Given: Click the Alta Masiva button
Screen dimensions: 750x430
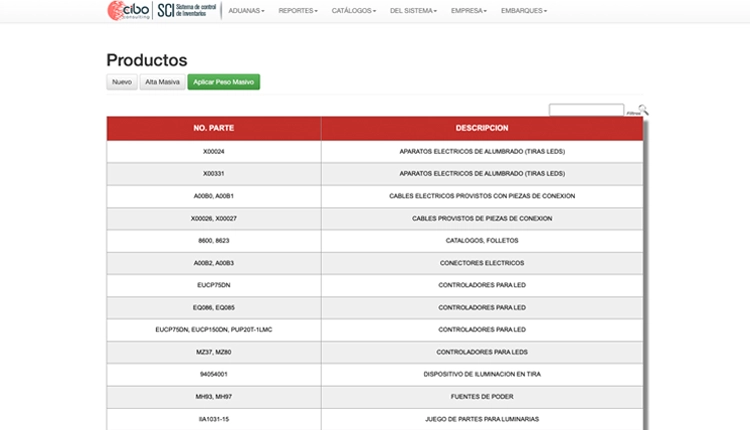Looking at the screenshot, I should [x=162, y=82].
